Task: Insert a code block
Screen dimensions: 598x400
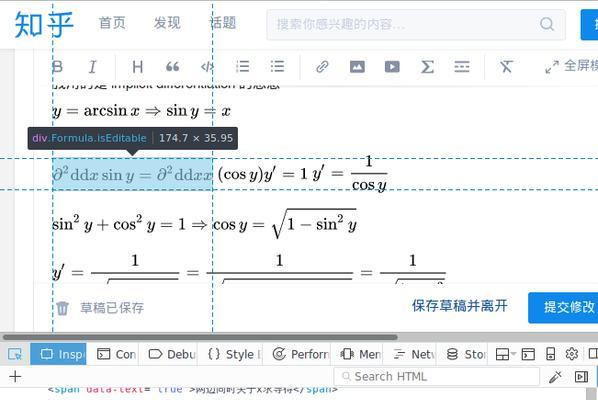Action: coord(207,67)
